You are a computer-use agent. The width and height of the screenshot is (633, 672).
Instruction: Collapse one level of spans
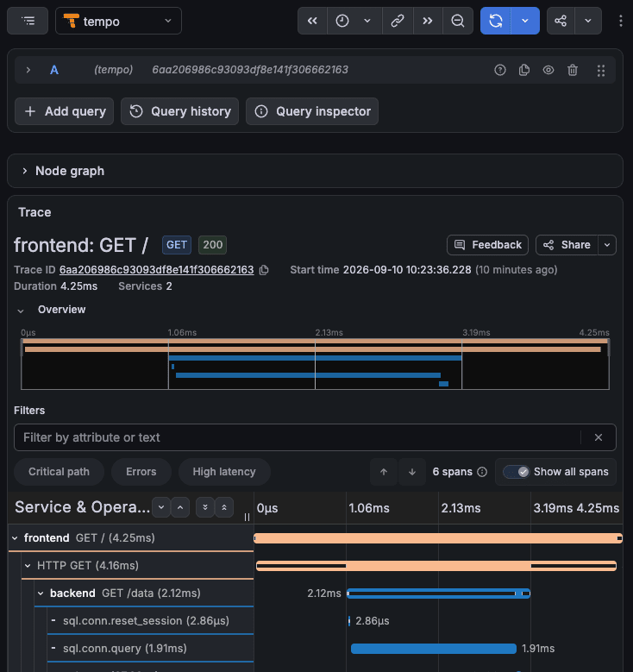pyautogui.click(x=180, y=507)
